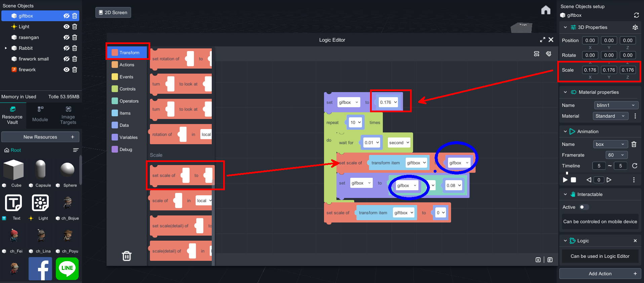Select the Facebook resource icon

(x=40, y=268)
